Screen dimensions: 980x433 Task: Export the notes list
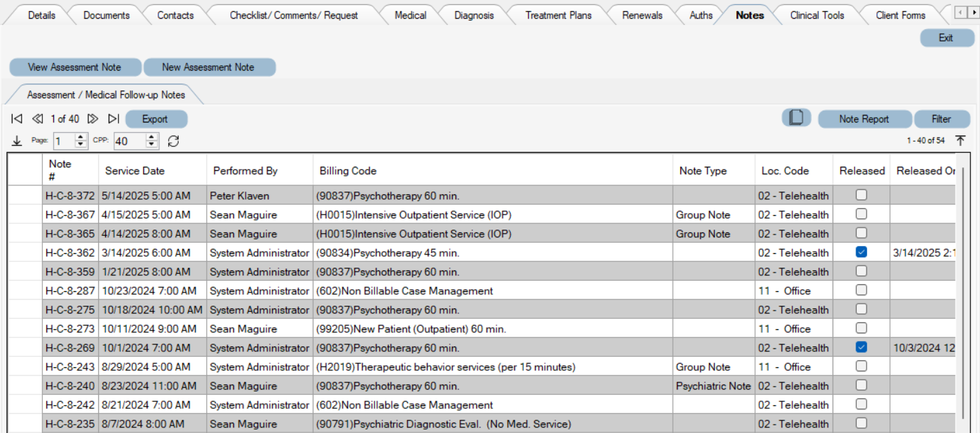(156, 118)
